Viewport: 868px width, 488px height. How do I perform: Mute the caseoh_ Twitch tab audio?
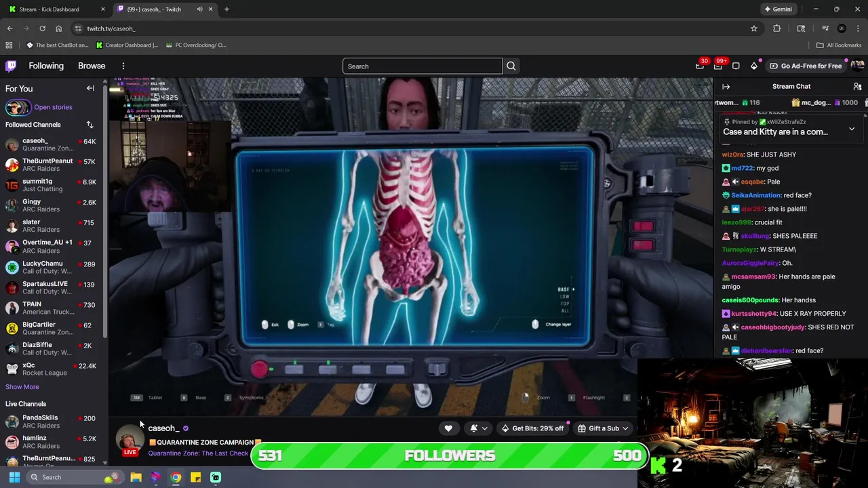click(x=199, y=9)
